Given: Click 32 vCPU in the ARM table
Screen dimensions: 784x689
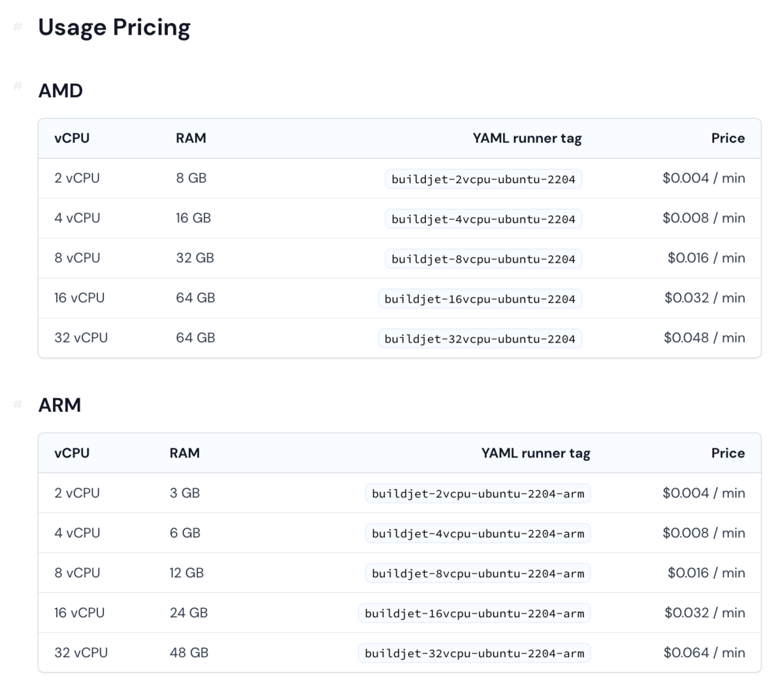Looking at the screenshot, I should point(81,652).
